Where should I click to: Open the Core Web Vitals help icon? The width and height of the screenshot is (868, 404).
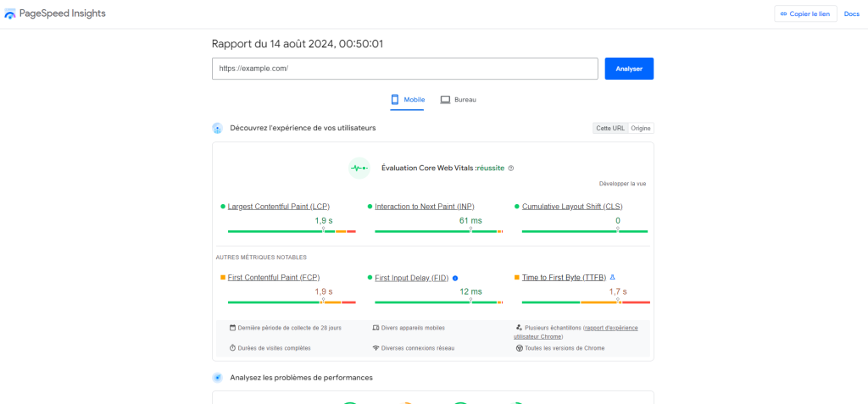(x=511, y=168)
